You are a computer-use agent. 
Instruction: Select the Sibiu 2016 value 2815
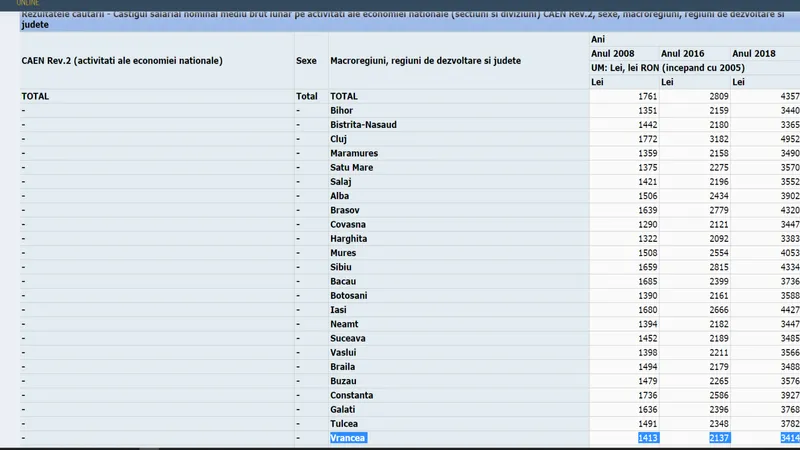(718, 268)
